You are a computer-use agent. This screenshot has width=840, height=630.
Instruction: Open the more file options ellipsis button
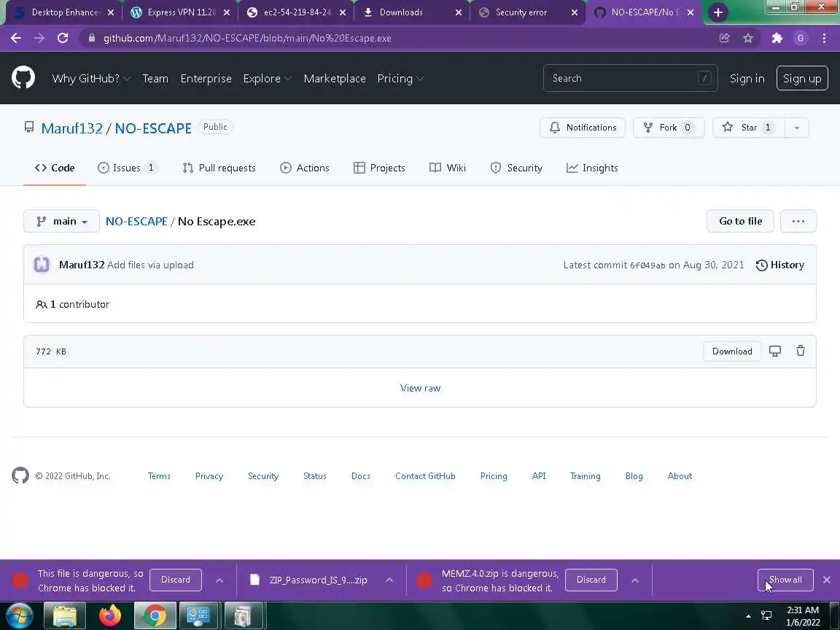(798, 221)
